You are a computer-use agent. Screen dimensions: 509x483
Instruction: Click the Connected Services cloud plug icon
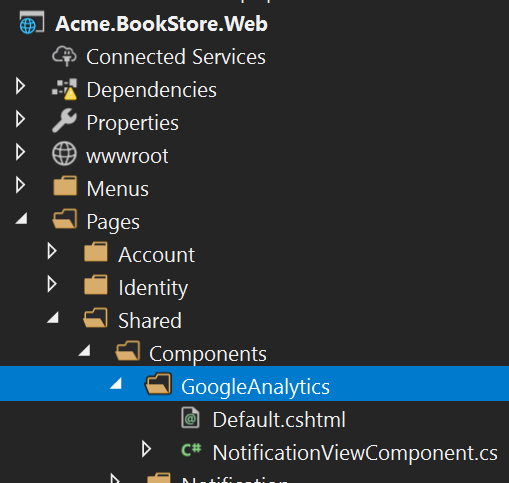[x=64, y=56]
